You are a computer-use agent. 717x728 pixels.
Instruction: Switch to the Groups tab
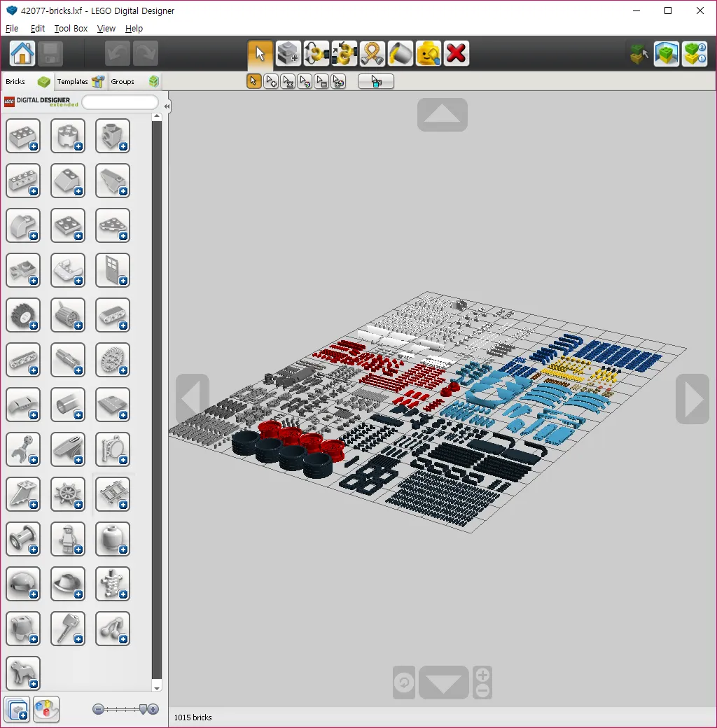tap(134, 81)
